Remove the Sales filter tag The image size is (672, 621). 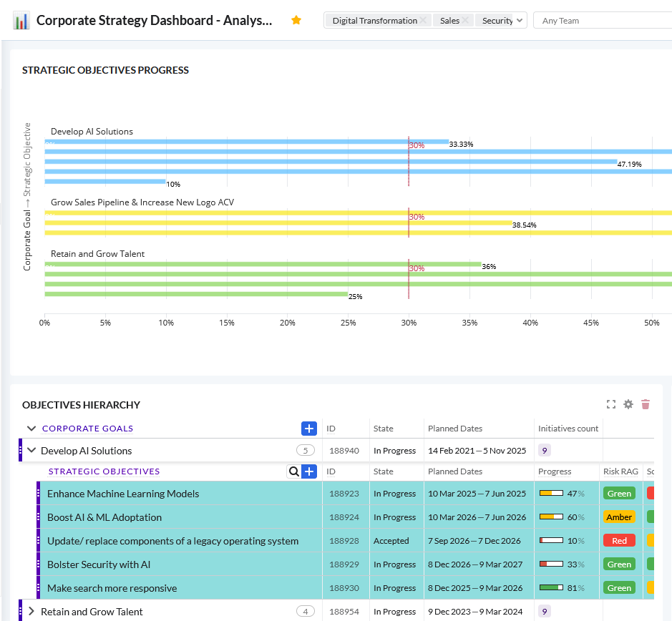tap(465, 21)
